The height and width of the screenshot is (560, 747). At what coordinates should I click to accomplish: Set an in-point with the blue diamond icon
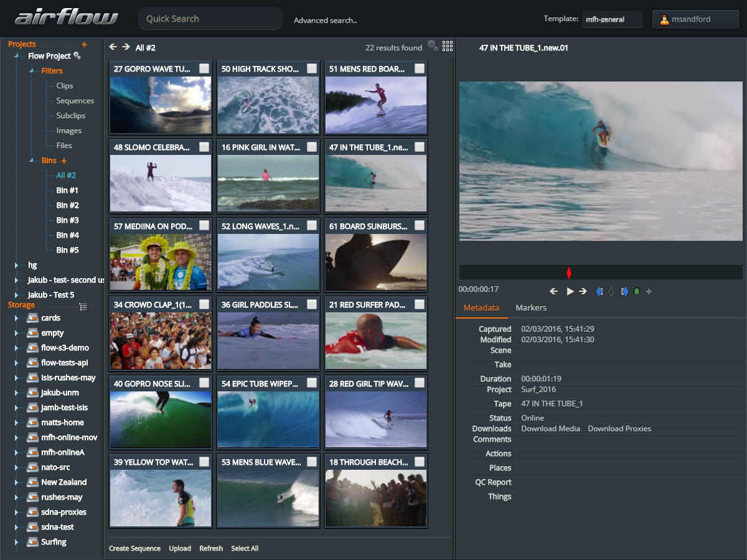tap(599, 291)
